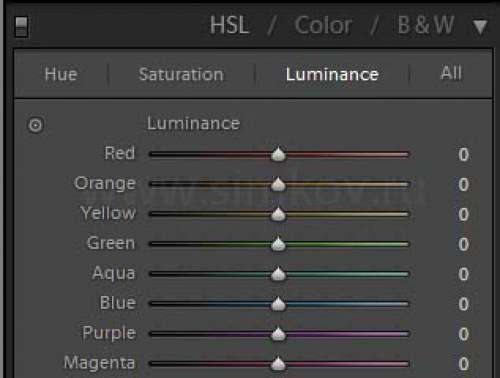Open the Saturation tab
This screenshot has height=378, width=500.
pos(181,74)
